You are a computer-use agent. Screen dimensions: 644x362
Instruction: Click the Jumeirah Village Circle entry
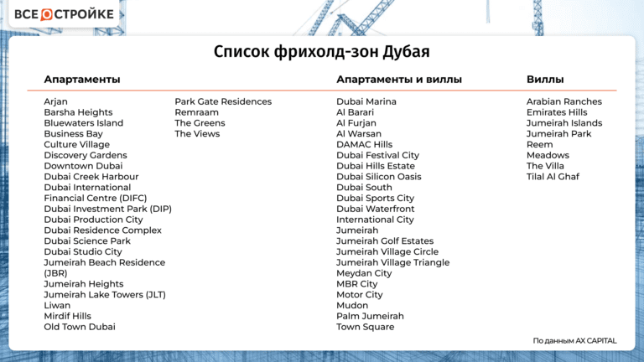[387, 251]
